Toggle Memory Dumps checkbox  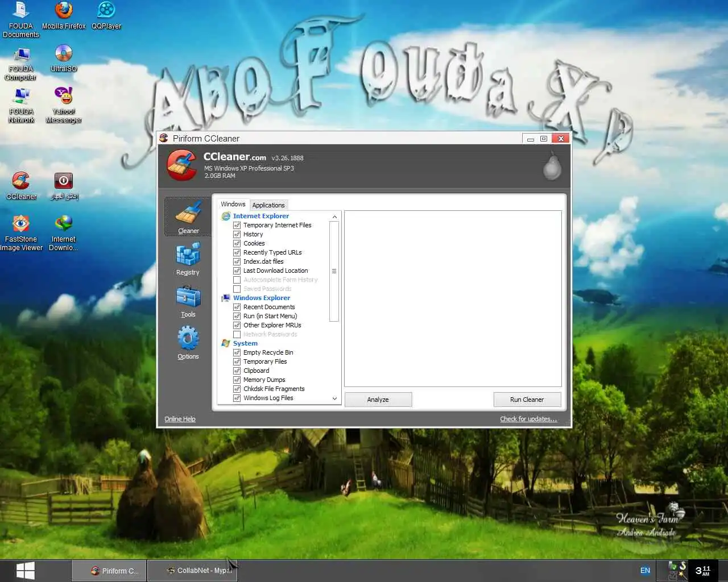[x=237, y=380]
